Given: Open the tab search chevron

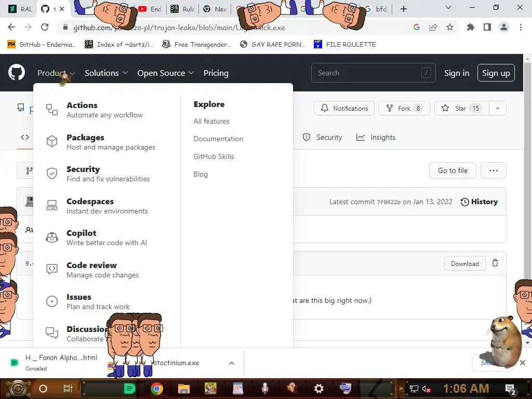Looking at the screenshot, I should point(448,7).
